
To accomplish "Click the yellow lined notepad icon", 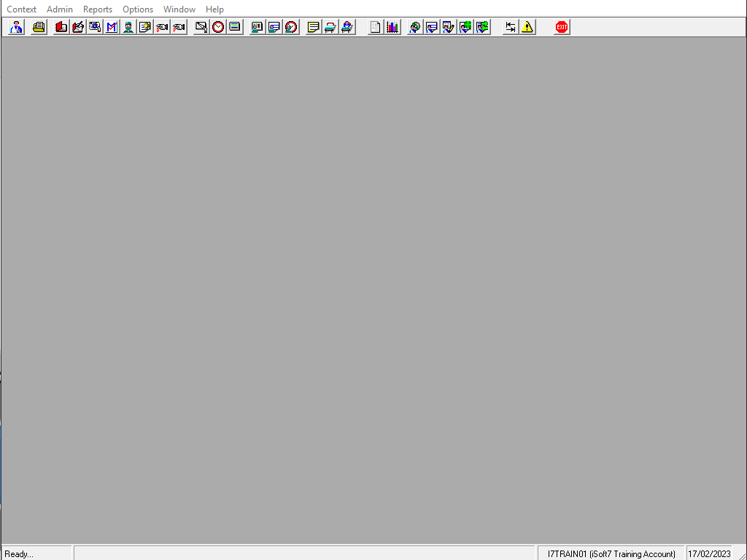I will (x=314, y=27).
